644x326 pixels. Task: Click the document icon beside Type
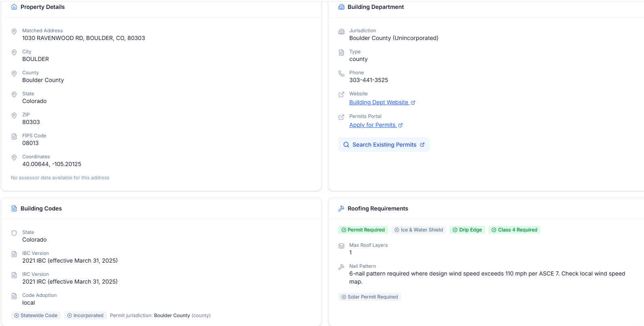pyautogui.click(x=341, y=53)
